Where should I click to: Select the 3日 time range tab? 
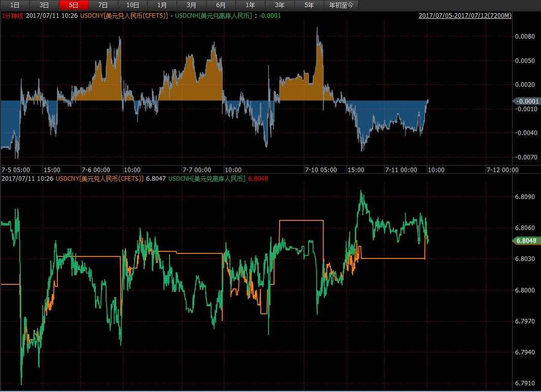[44, 5]
